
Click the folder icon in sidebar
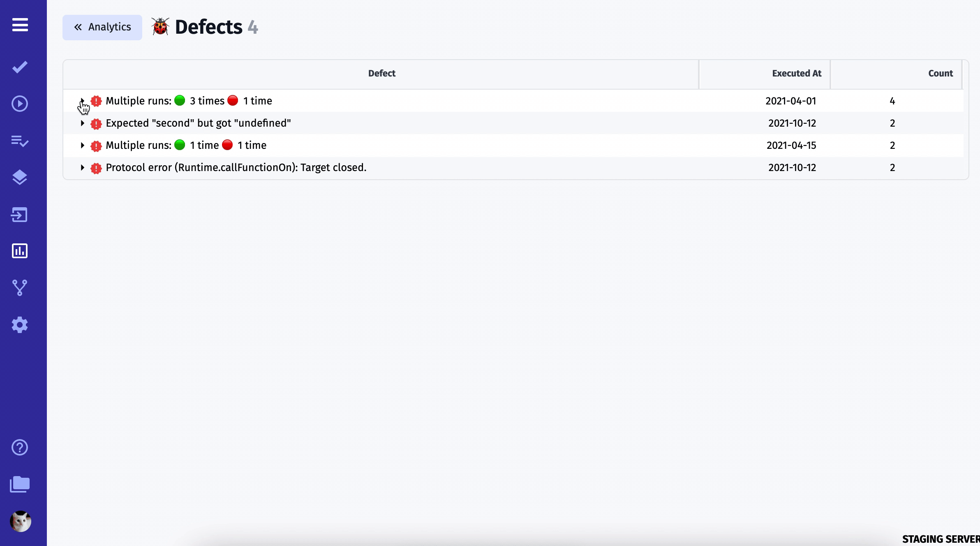click(x=19, y=484)
